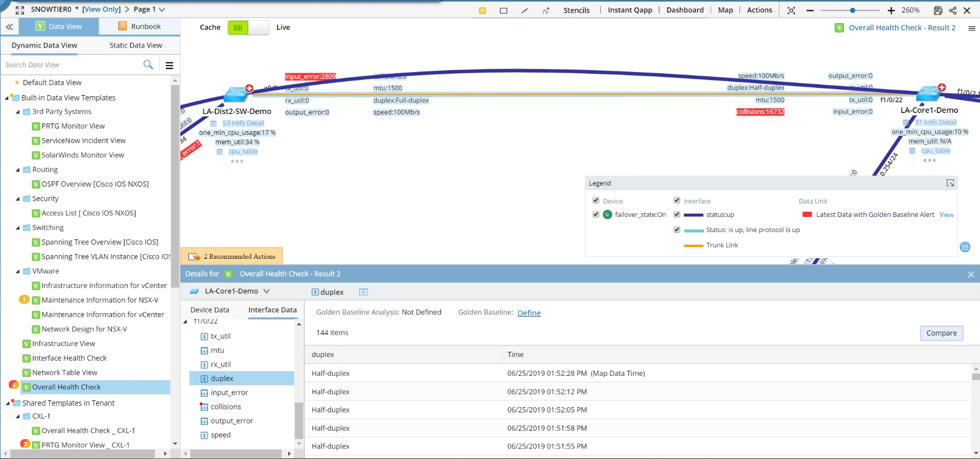Screen dimensions: 980x459
Task: Uncheck the status:up interface checkbox
Action: click(x=677, y=214)
